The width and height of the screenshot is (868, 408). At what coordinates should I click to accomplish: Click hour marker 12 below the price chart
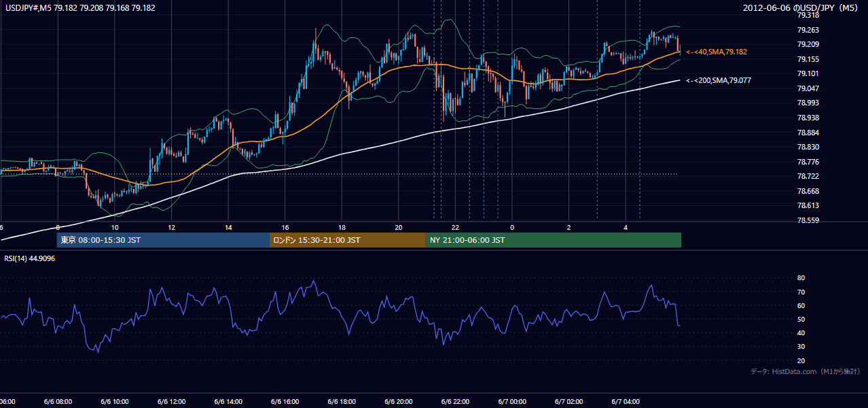click(171, 227)
